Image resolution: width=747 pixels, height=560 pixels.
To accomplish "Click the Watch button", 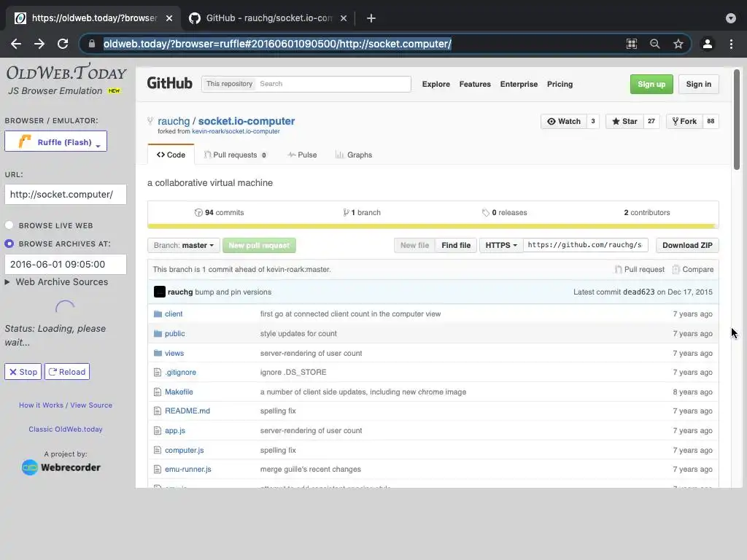I will [564, 122].
